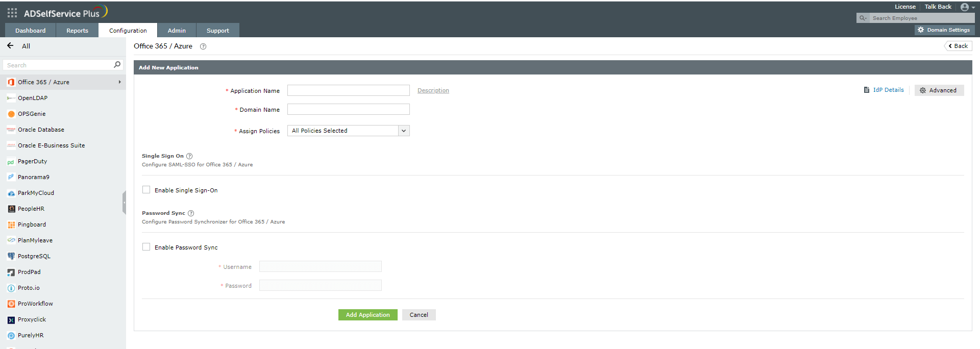Open the Assign Policies dropdown
This screenshot has height=349, width=980.
[348, 131]
